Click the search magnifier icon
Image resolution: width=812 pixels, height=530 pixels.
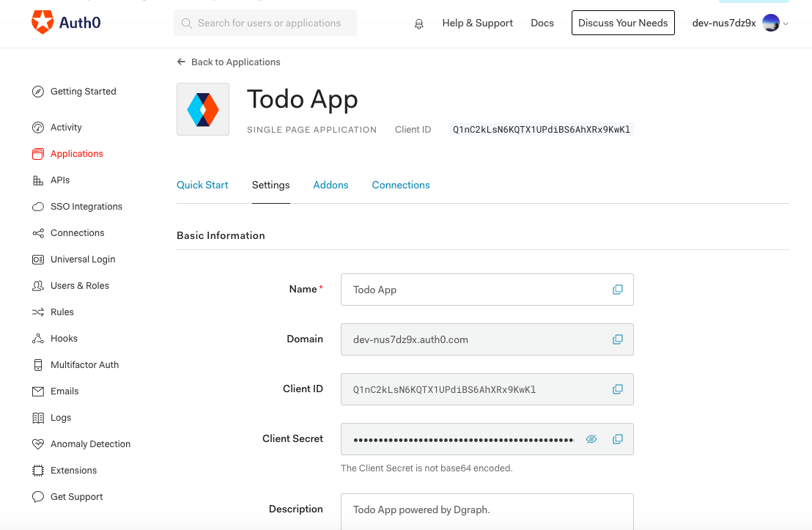coord(186,23)
